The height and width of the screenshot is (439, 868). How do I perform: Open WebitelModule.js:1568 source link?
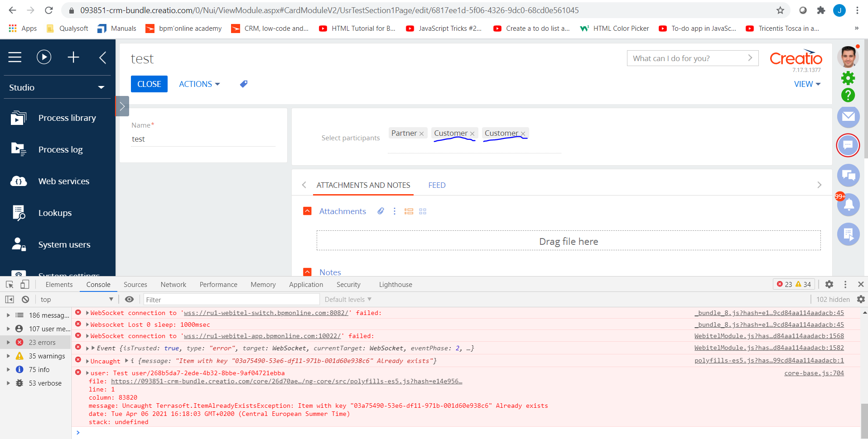coord(769,336)
